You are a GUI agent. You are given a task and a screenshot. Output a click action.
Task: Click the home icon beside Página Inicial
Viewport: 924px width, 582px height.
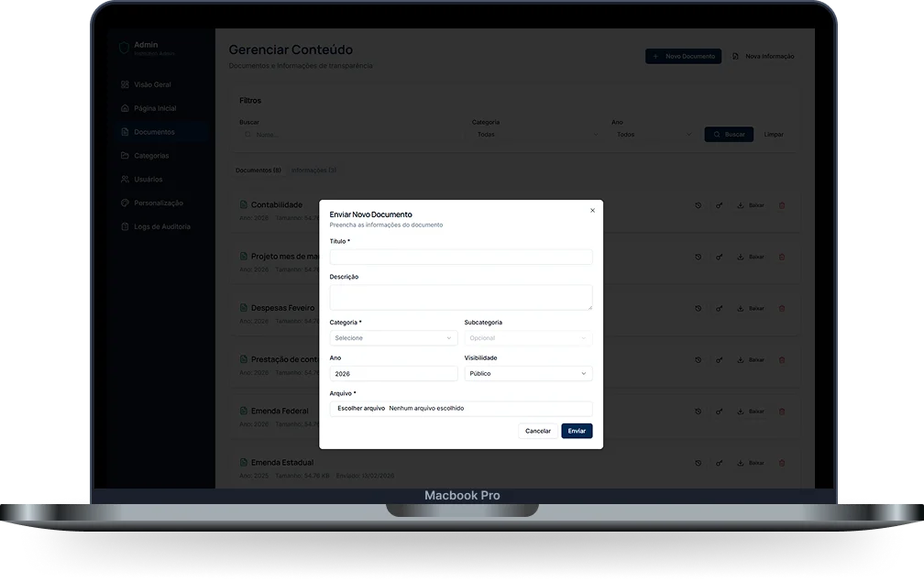[125, 108]
